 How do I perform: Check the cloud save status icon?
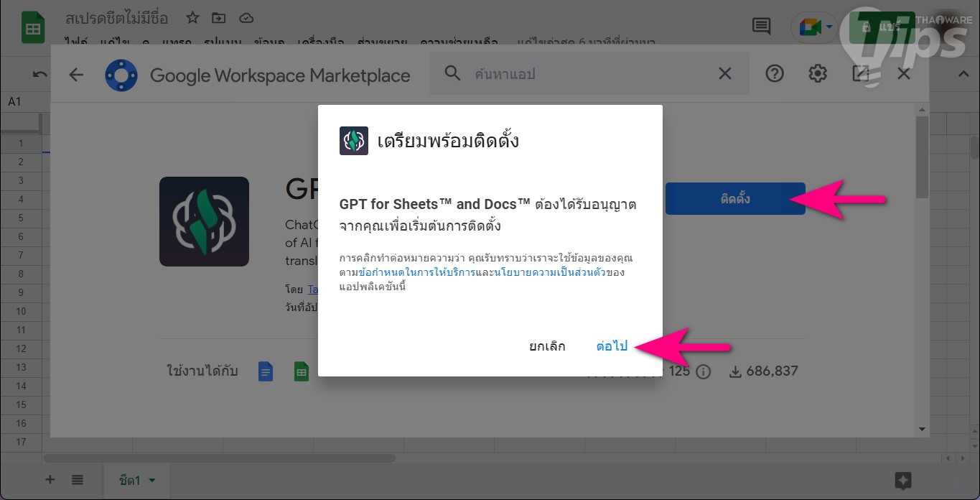coord(246,18)
